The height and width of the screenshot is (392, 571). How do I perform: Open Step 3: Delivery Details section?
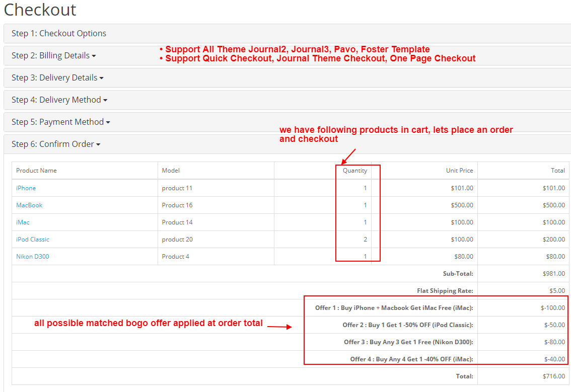(x=57, y=78)
